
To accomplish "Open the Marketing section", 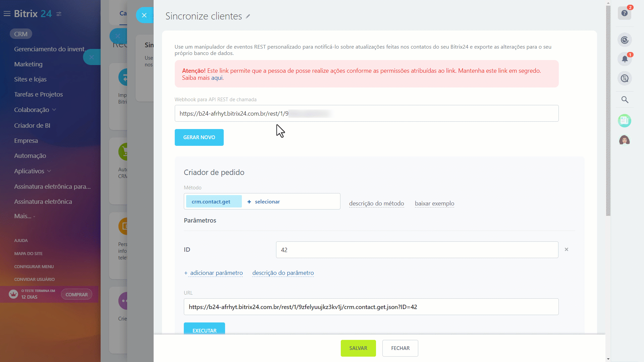I will [x=28, y=64].
